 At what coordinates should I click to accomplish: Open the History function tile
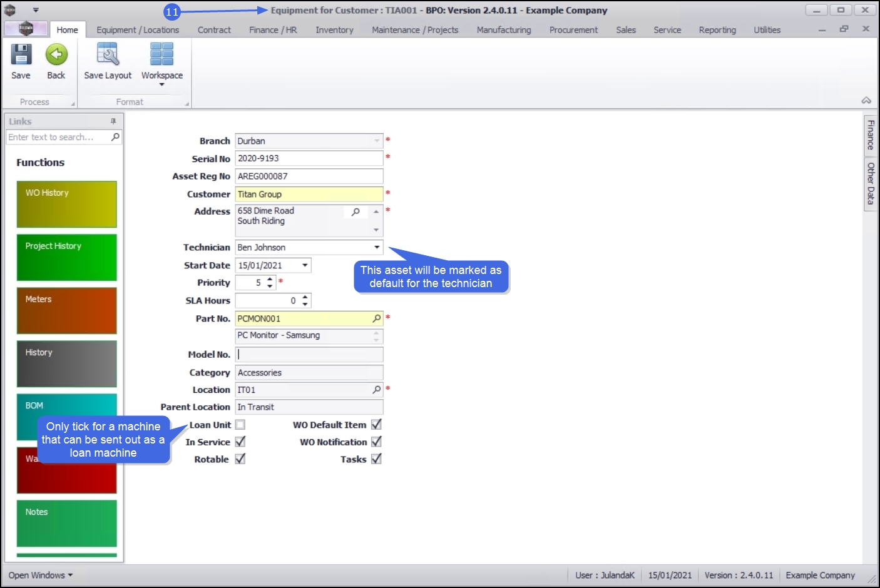click(66, 364)
